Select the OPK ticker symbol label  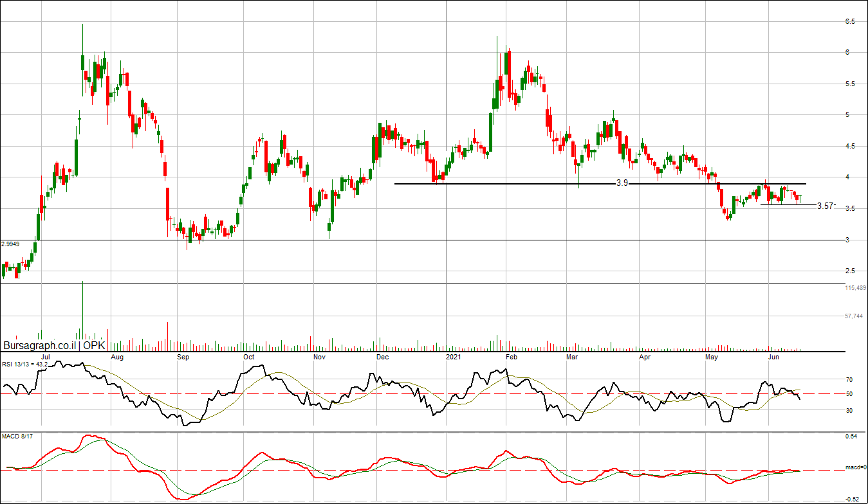[95, 345]
